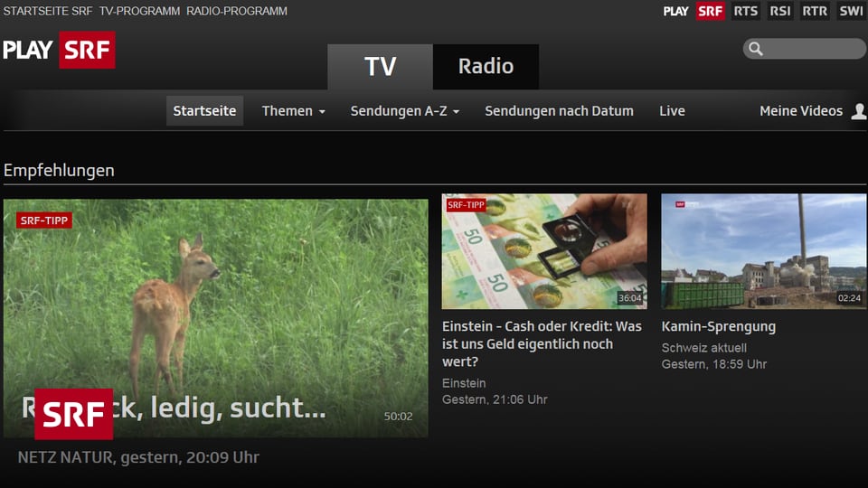This screenshot has width=868, height=488.
Task: Switch to RTR channel
Action: pos(815,11)
